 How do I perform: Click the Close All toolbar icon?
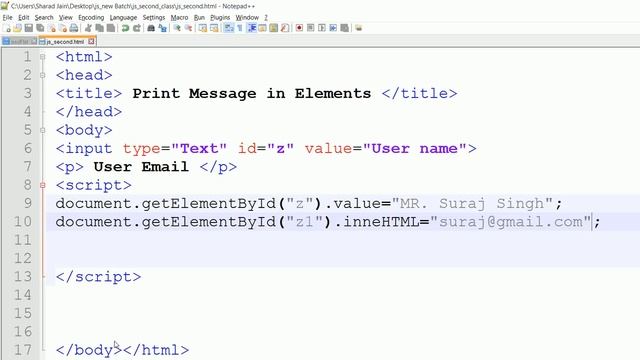(62, 28)
